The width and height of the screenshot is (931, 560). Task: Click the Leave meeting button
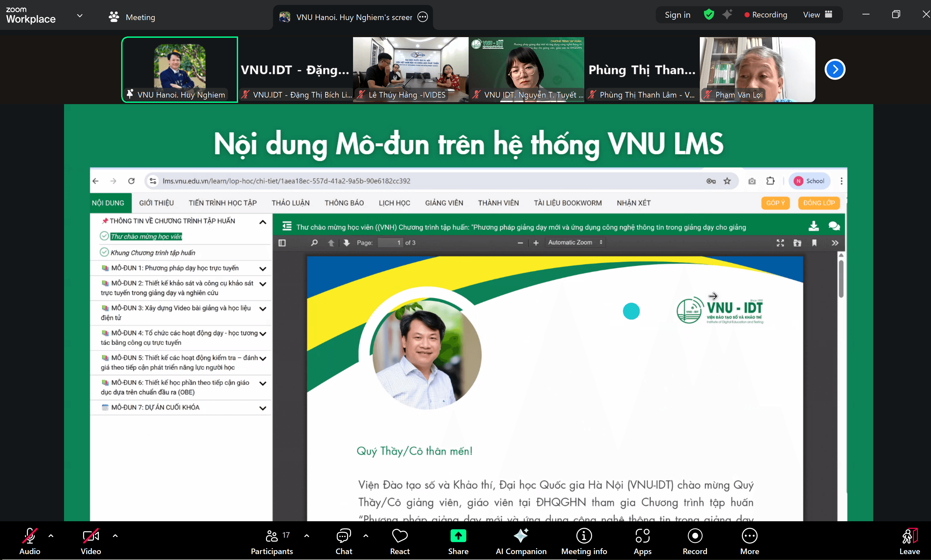coord(910,542)
